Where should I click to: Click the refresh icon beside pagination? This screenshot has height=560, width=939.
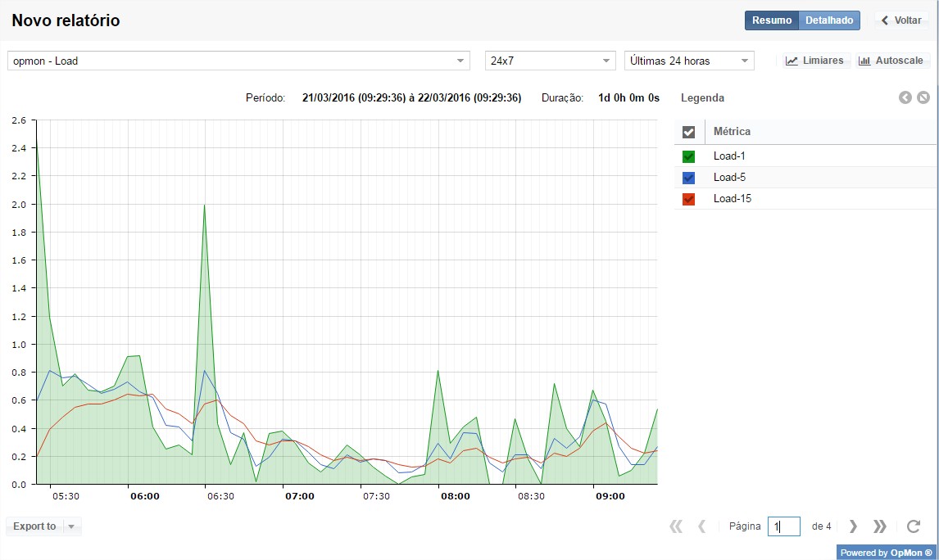point(914,526)
